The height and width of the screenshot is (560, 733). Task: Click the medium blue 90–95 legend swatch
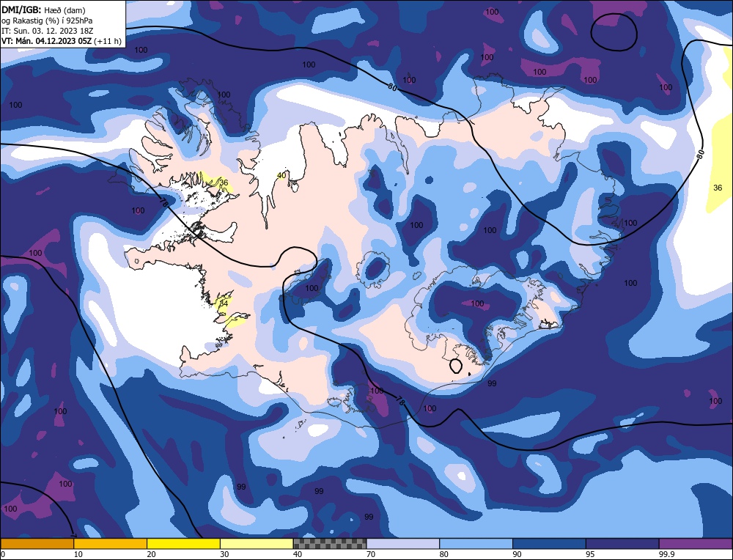click(549, 543)
